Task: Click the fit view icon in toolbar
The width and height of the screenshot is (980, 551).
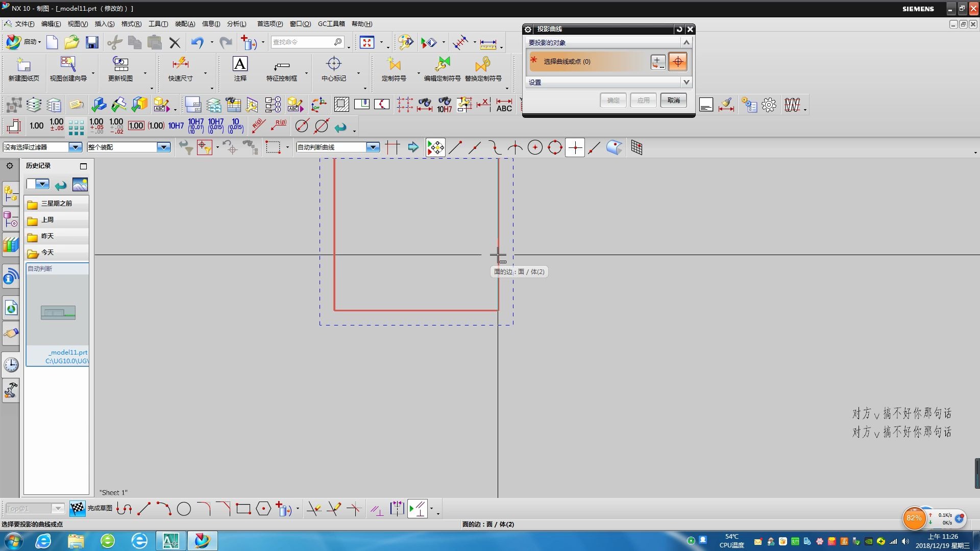Action: [x=367, y=42]
